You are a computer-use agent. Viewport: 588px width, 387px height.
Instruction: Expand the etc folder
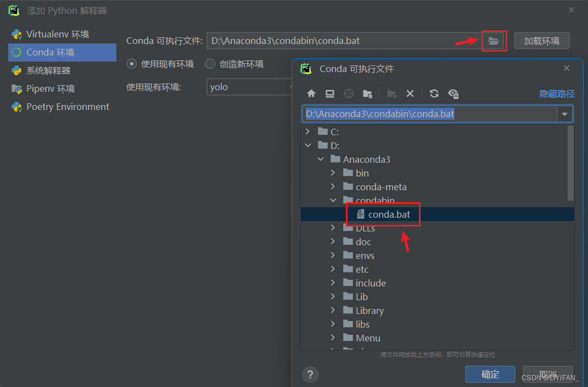point(333,269)
